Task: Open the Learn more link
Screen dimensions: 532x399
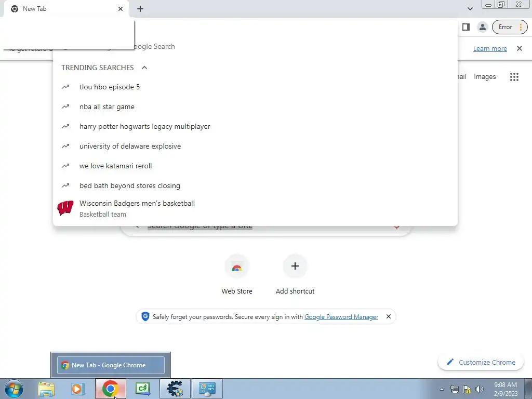Action: point(490,48)
